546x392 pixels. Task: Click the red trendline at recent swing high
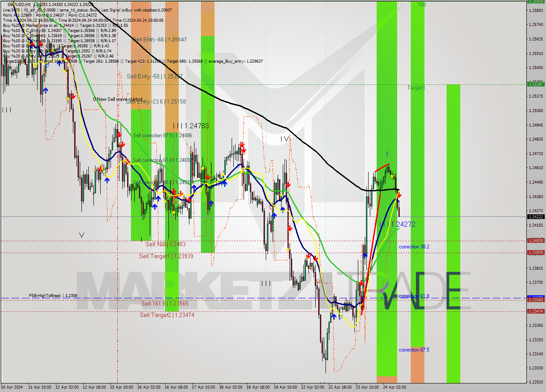pyautogui.click(x=381, y=168)
